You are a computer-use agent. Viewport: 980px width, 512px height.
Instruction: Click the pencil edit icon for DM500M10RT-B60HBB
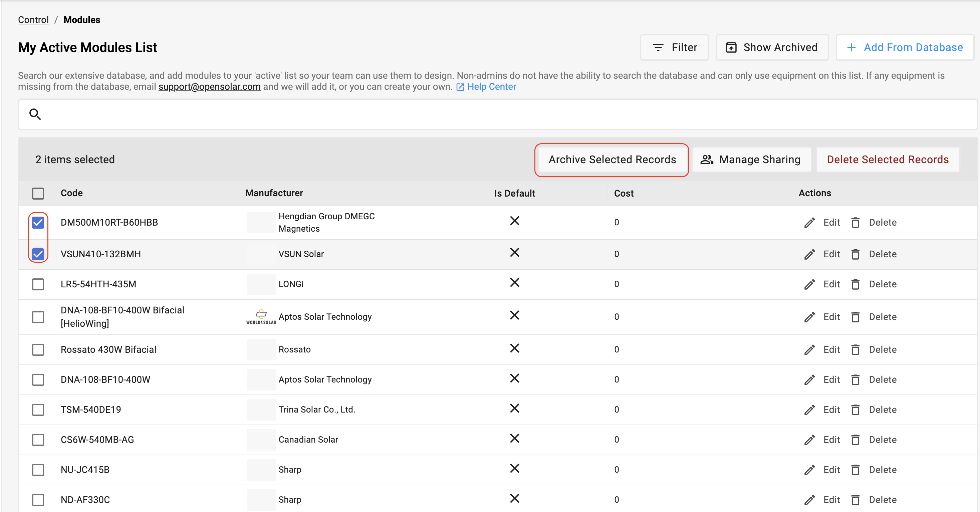809,223
